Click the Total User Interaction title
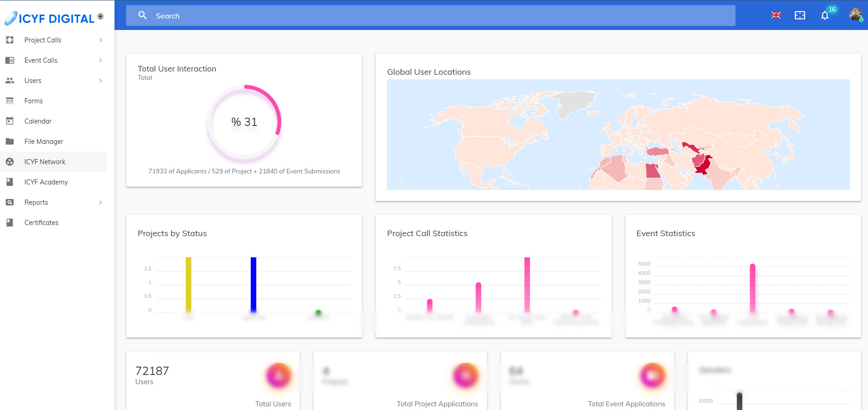 click(177, 69)
